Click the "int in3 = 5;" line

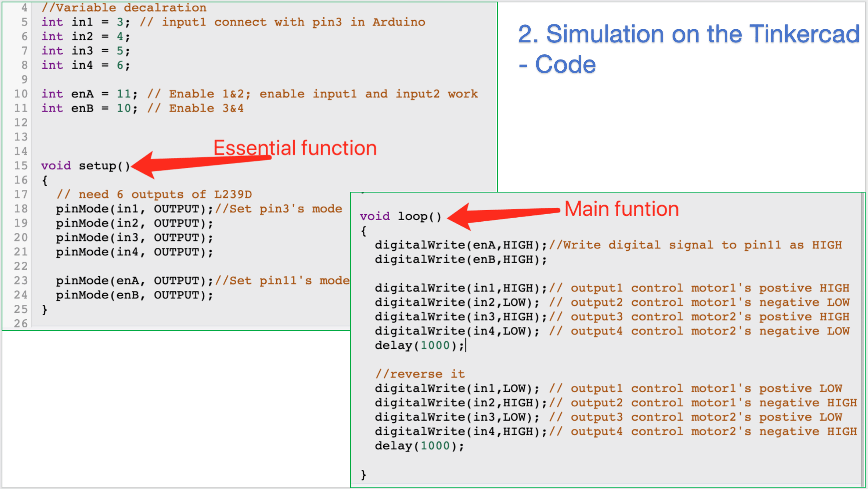[86, 51]
